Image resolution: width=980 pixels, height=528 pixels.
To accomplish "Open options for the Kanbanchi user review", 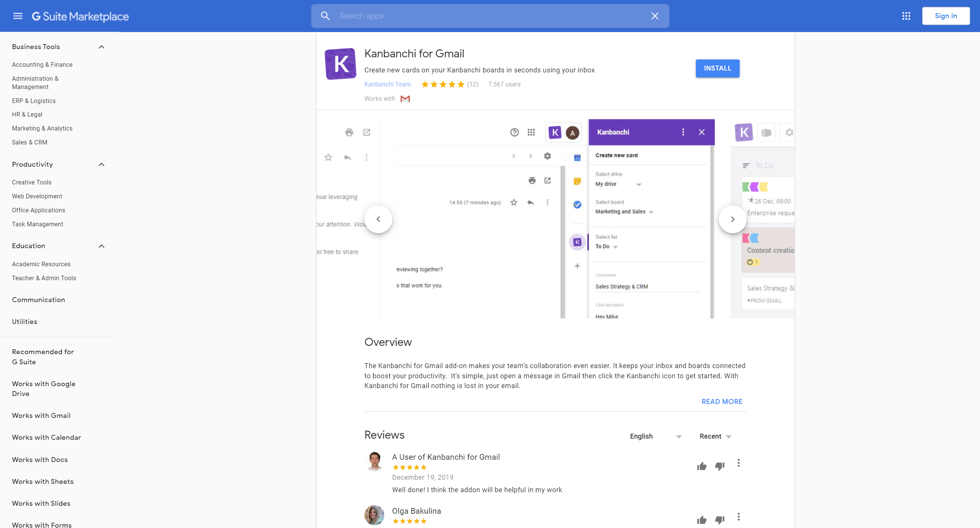I will [x=738, y=463].
